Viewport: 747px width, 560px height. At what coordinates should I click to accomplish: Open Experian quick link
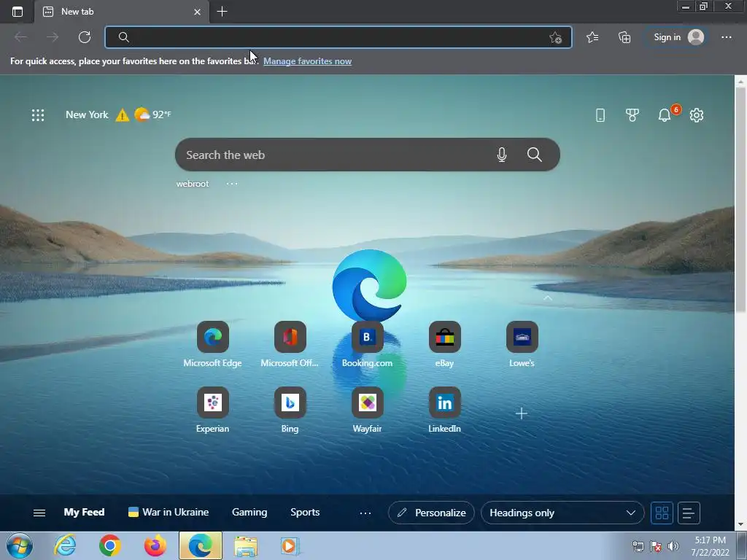[213, 410]
